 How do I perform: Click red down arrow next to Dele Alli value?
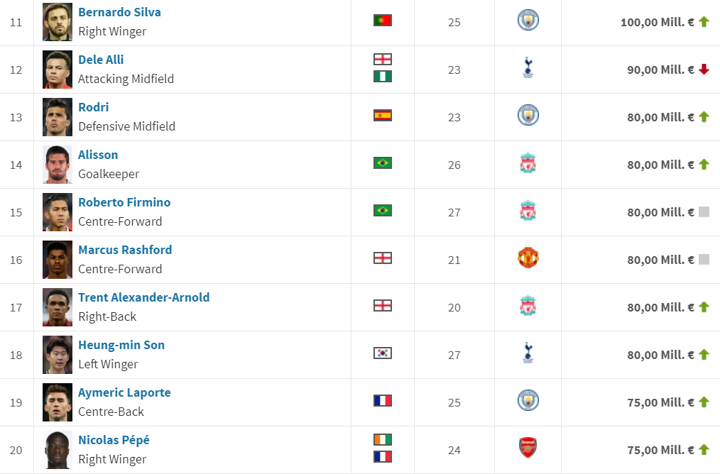point(704,69)
